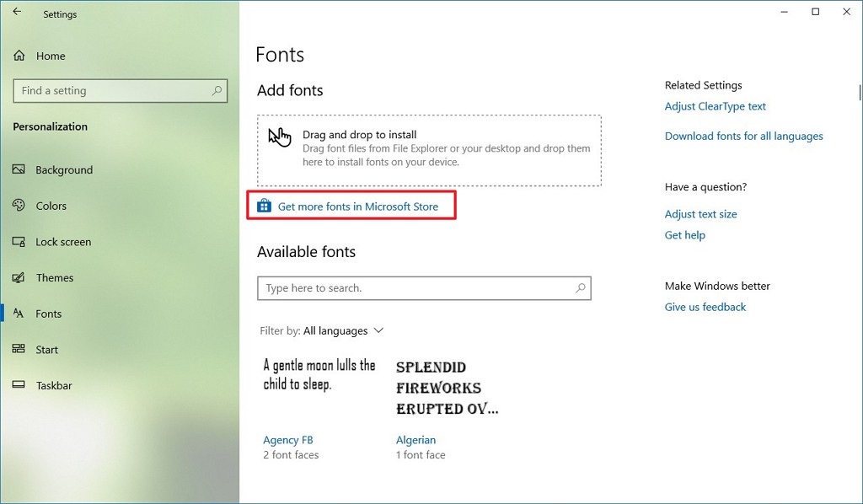
Task: Click Download fonts for all languages
Action: click(x=743, y=136)
